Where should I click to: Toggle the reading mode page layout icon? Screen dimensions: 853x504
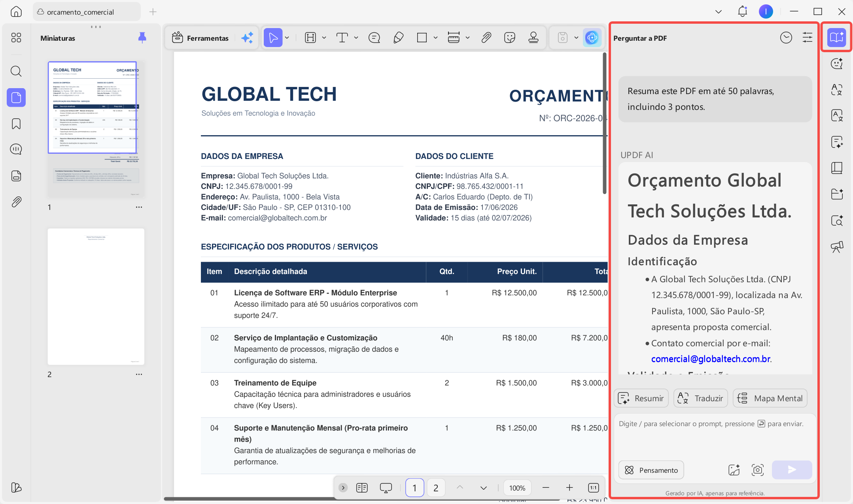point(362,488)
